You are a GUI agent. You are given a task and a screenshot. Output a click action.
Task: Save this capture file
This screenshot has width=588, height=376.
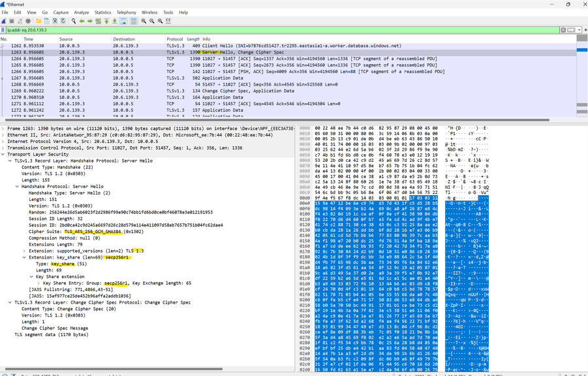[47, 21]
